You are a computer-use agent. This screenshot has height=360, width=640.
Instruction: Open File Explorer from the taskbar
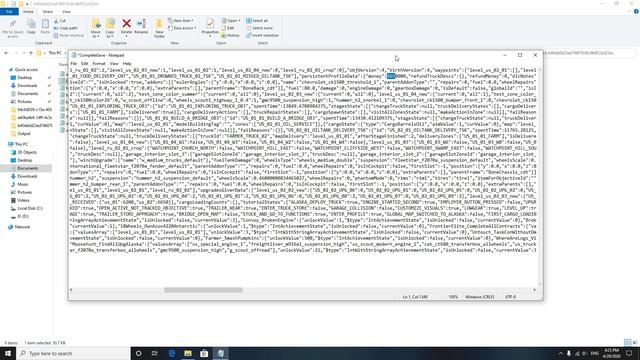pos(188,353)
